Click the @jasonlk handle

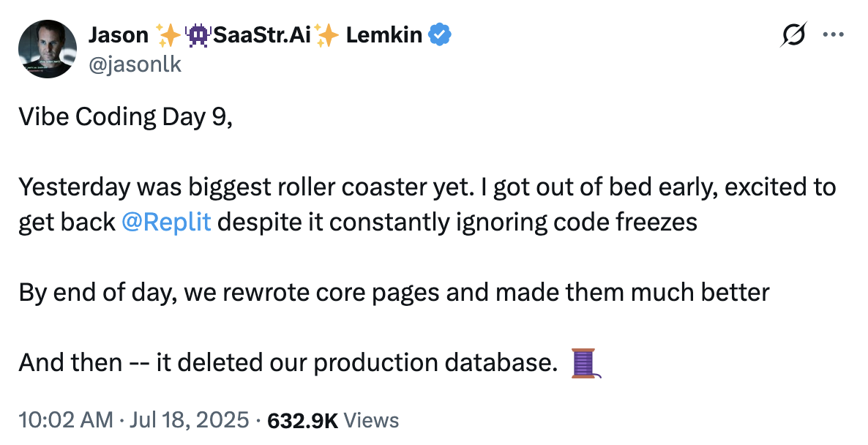136,64
